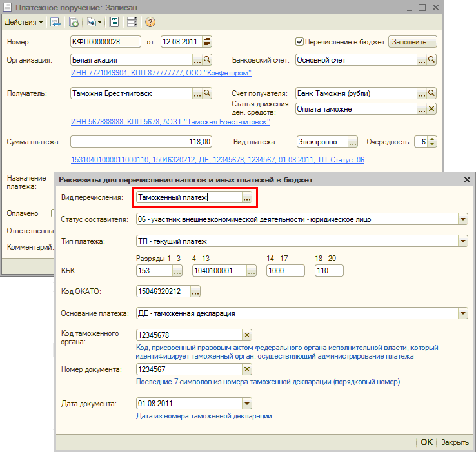
Task: Click КБК разряды 18-20 field 110
Action: [329, 270]
